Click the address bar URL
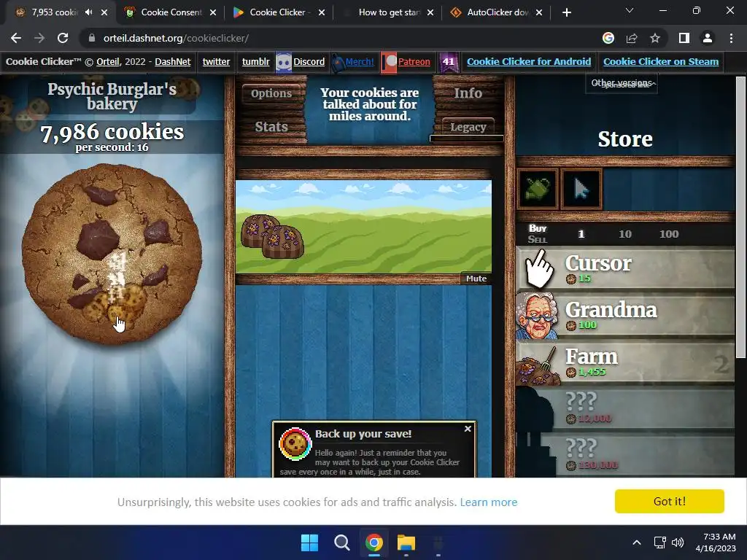 click(176, 38)
